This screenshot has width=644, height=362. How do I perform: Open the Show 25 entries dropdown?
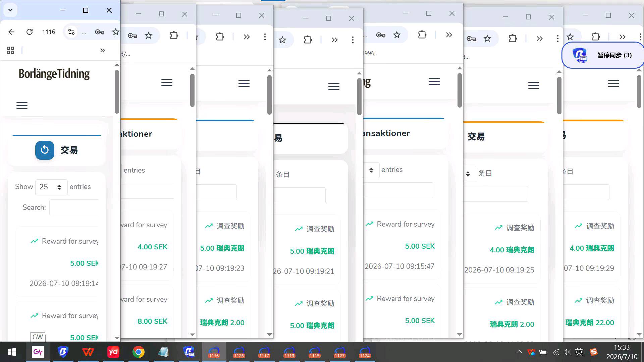coord(51,187)
